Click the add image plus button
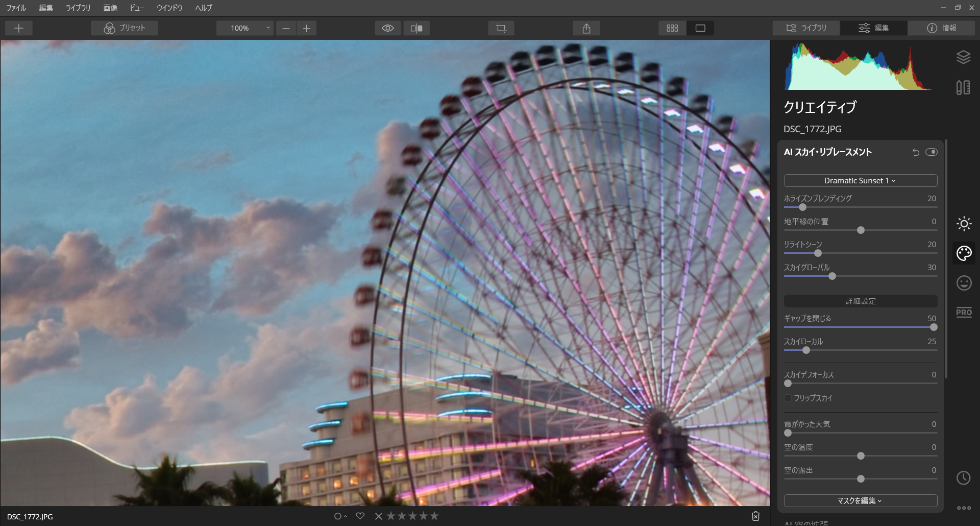Viewport: 980px width, 526px height. (x=19, y=28)
